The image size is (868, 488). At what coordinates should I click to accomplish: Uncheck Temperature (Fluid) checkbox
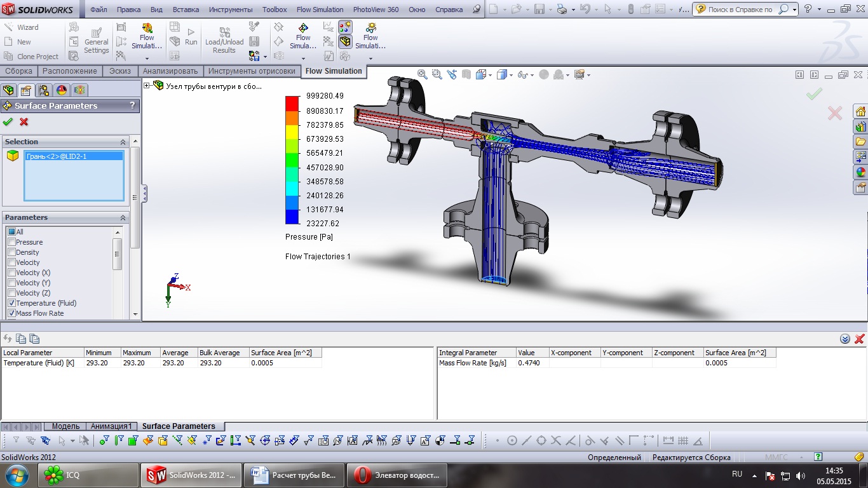click(x=11, y=303)
